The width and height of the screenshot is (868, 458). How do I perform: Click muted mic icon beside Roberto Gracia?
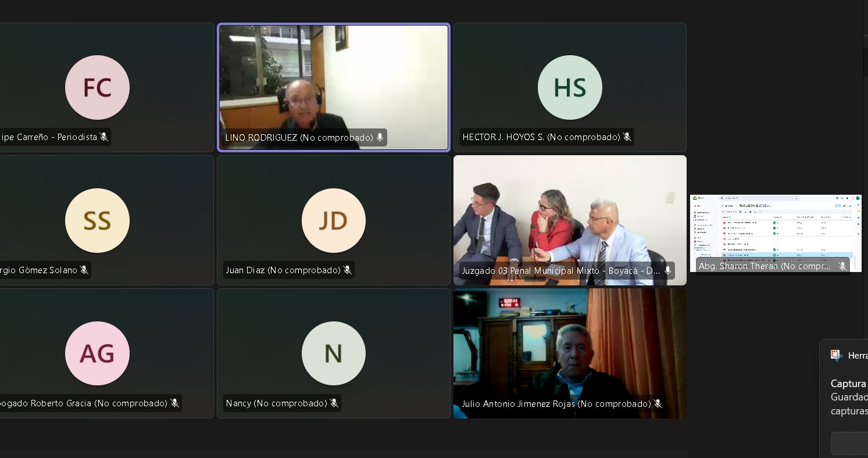pyautogui.click(x=174, y=403)
